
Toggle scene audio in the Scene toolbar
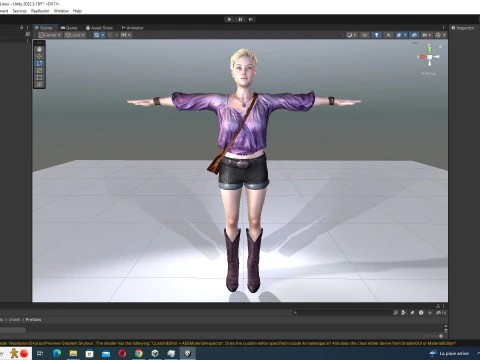click(x=388, y=35)
